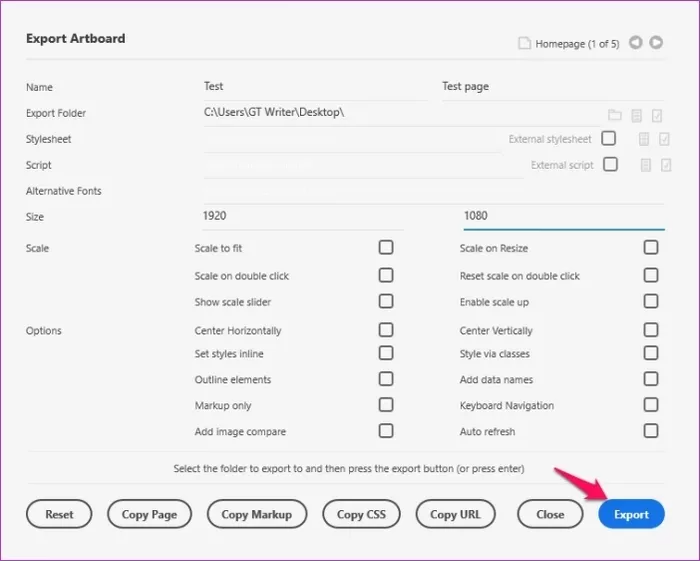The image size is (700, 561).
Task: Click the document icon in Stylesheet row
Action: pyautogui.click(x=645, y=140)
